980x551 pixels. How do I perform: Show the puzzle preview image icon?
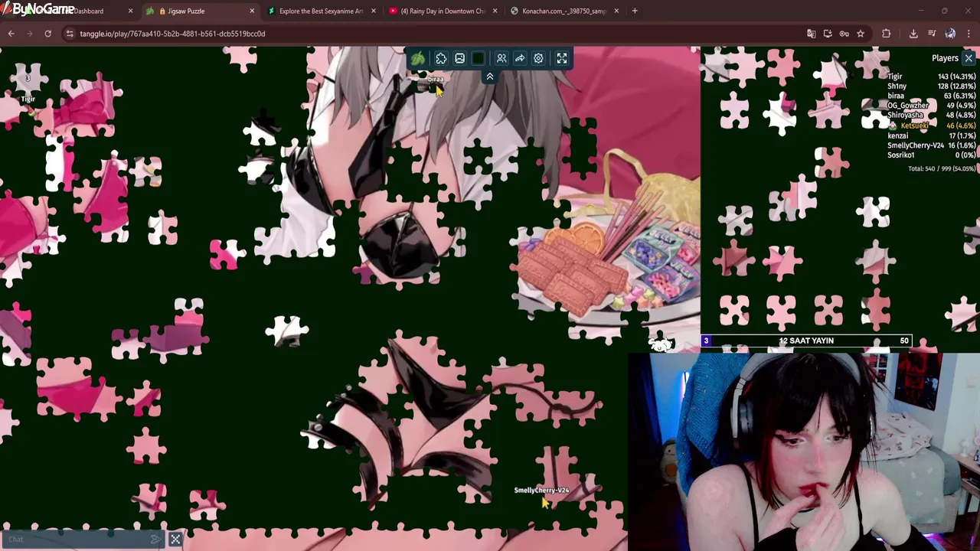coord(459,58)
